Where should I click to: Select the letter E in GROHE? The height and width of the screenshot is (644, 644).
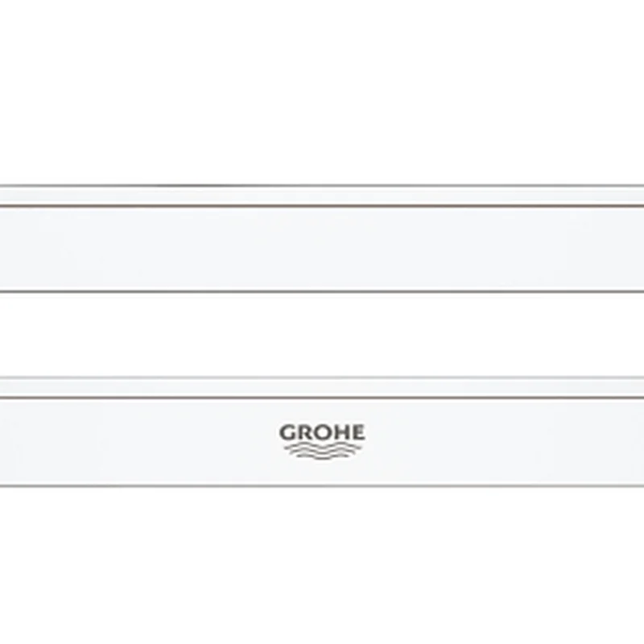click(x=357, y=433)
